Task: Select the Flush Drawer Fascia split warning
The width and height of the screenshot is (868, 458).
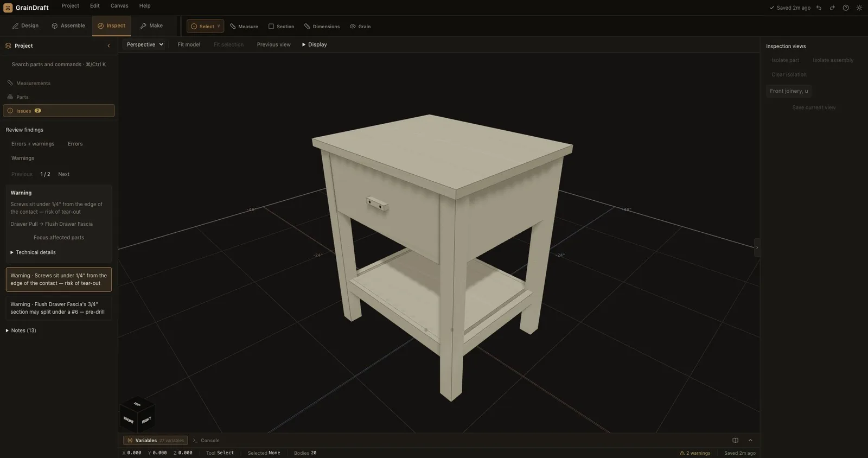Action: (x=59, y=308)
